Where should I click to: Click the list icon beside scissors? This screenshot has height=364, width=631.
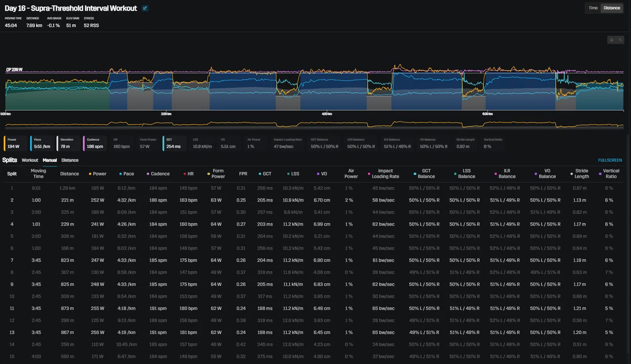[x=619, y=40]
